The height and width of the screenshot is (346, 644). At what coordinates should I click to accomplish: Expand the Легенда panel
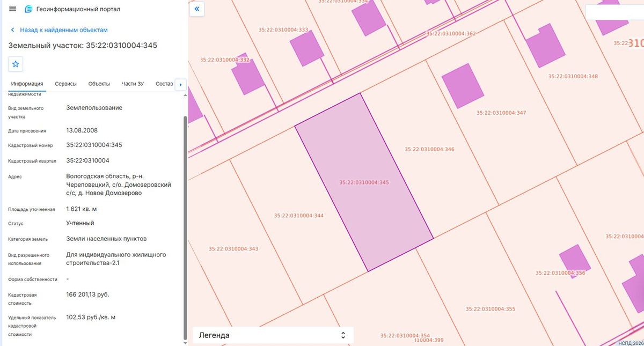click(x=273, y=335)
